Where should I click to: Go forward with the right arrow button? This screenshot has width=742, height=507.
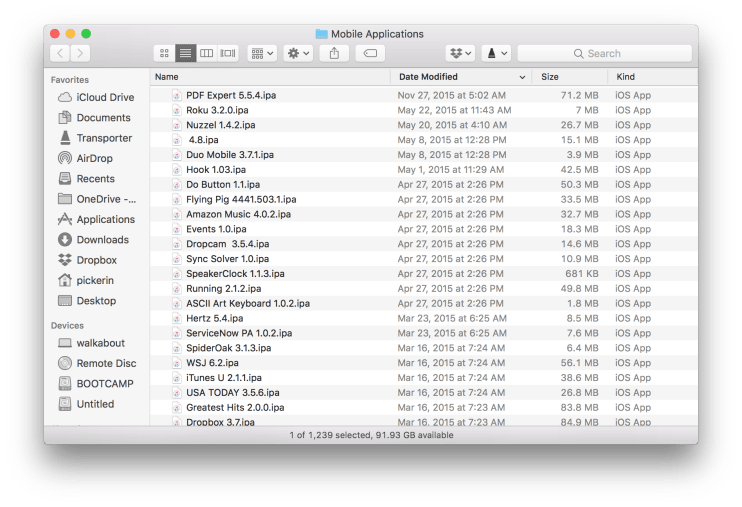click(x=80, y=53)
